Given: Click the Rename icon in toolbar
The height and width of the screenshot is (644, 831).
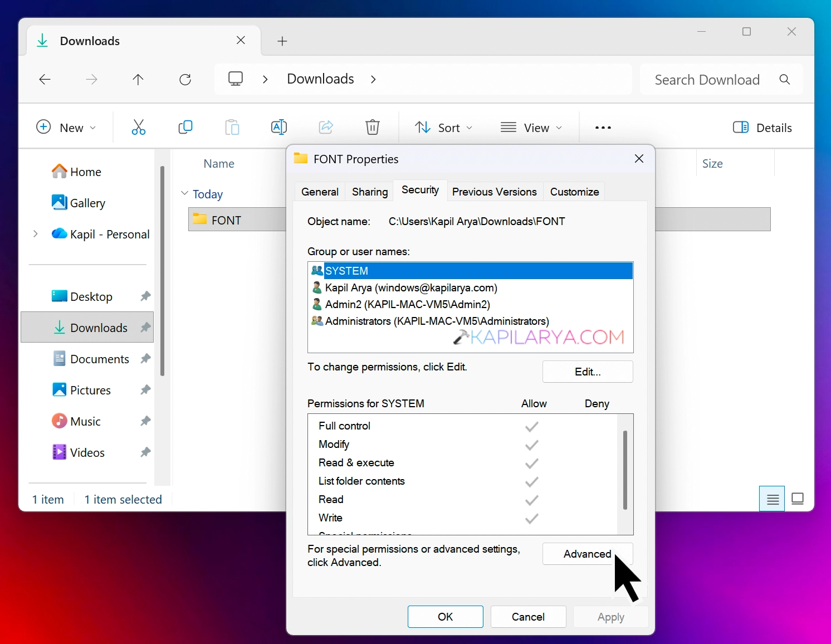Looking at the screenshot, I should tap(279, 128).
